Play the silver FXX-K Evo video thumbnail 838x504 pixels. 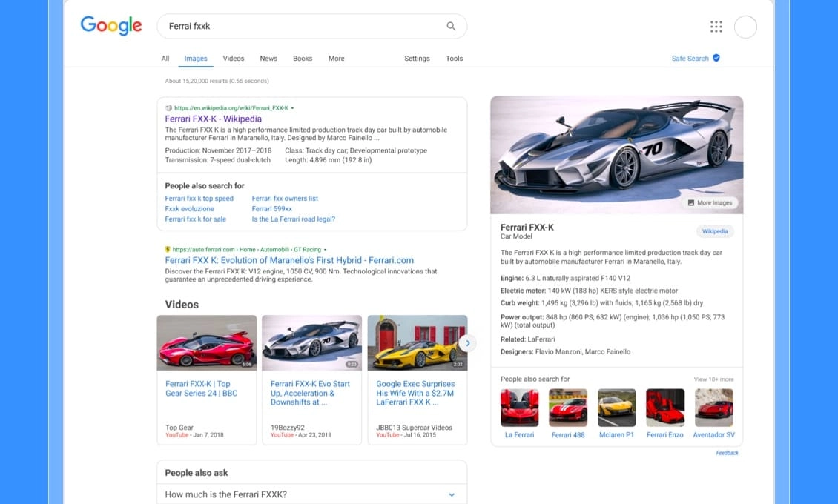[311, 342]
